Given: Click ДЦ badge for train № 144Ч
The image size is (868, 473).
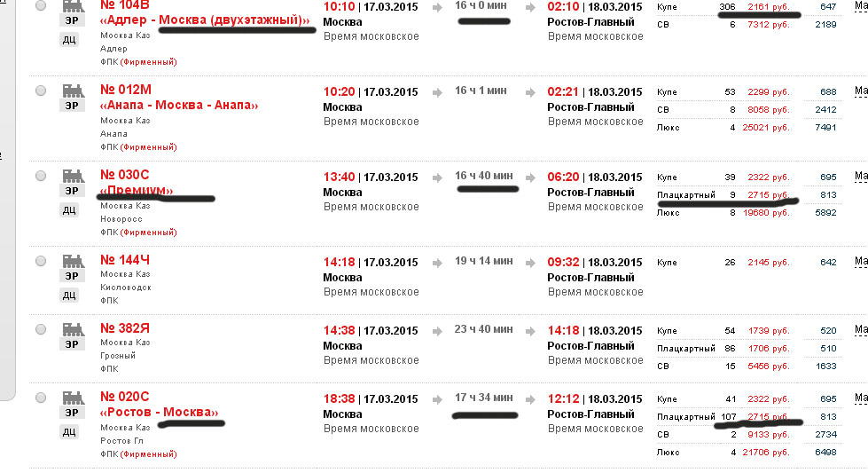Looking at the screenshot, I should 68,296.
